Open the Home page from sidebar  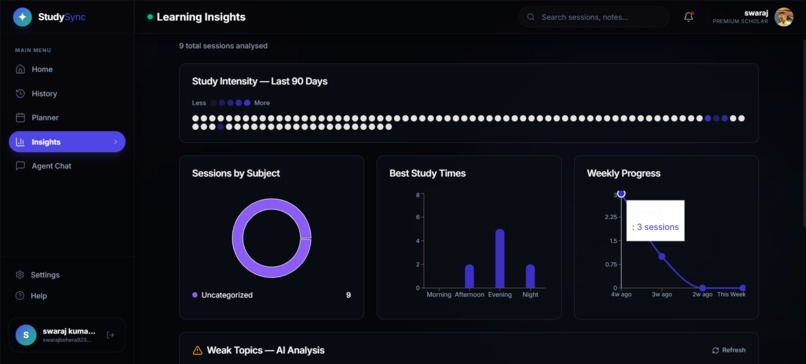pos(67,69)
